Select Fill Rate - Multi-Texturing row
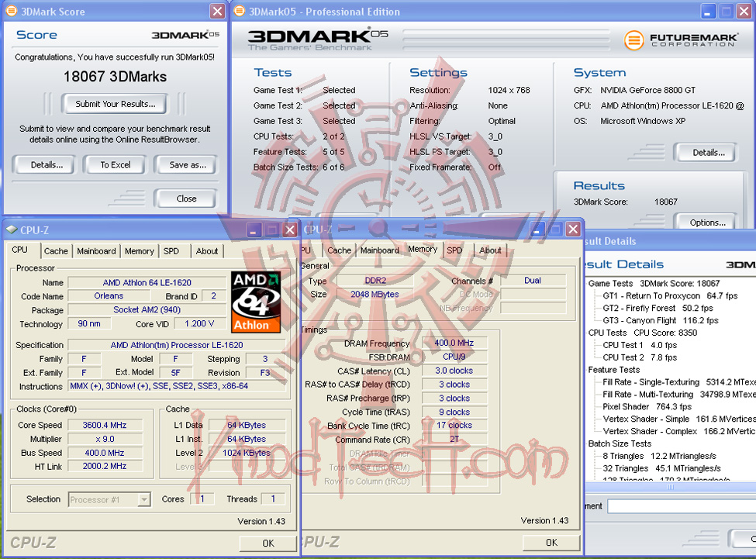 [x=679, y=394]
